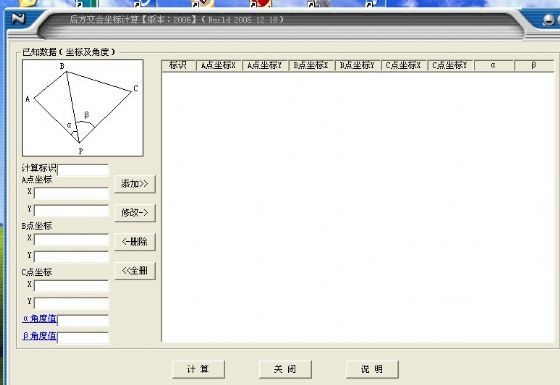The image size is (560, 385).
Task: Click the C点坐标Y column header
Action: pyautogui.click(x=450, y=65)
